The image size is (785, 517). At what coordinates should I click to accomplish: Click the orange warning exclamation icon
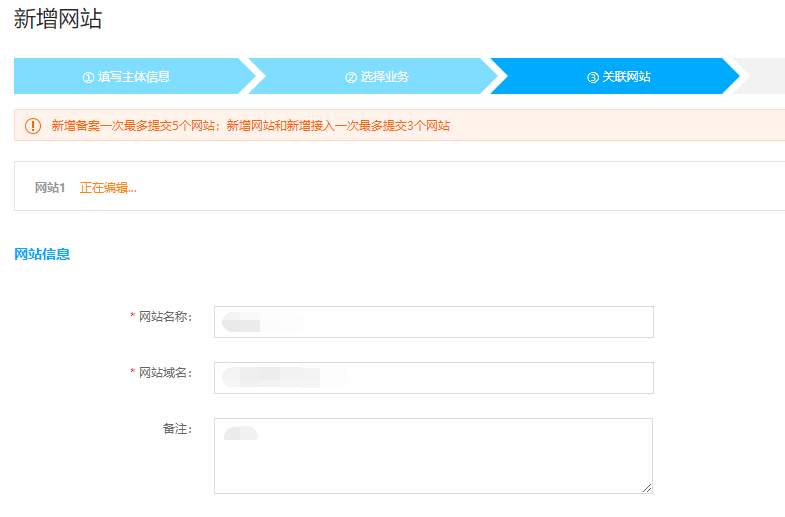33,126
